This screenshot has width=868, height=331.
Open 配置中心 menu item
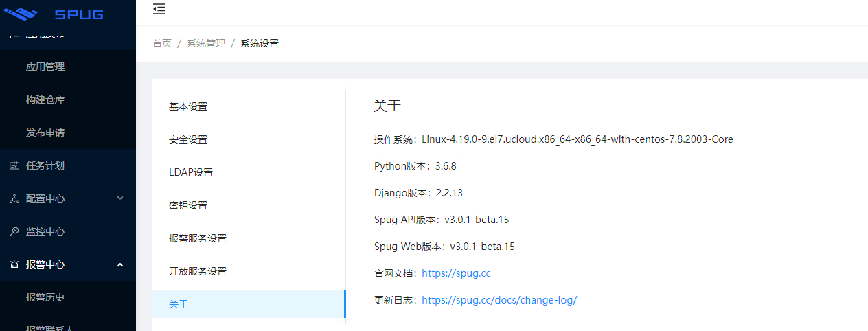point(68,198)
